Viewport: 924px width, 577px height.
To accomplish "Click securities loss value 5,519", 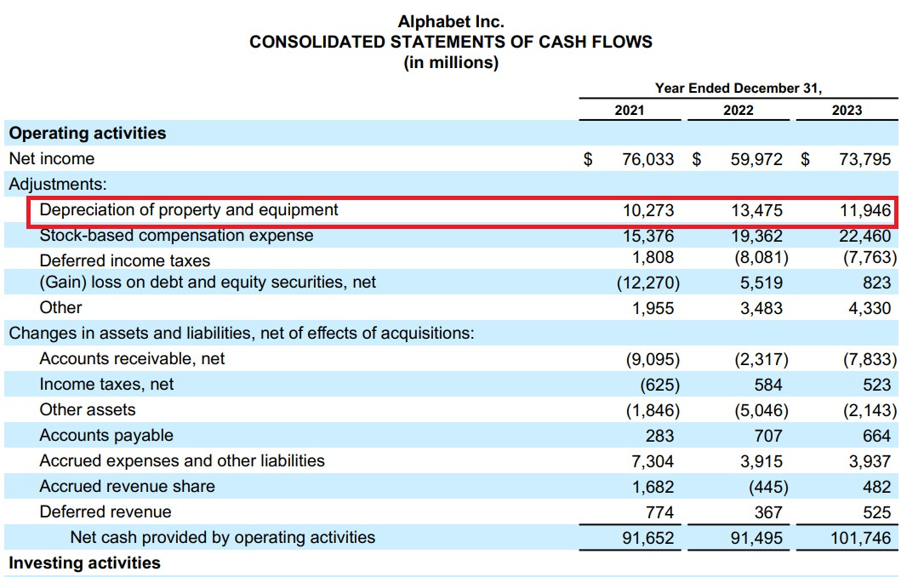I will coord(761,283).
